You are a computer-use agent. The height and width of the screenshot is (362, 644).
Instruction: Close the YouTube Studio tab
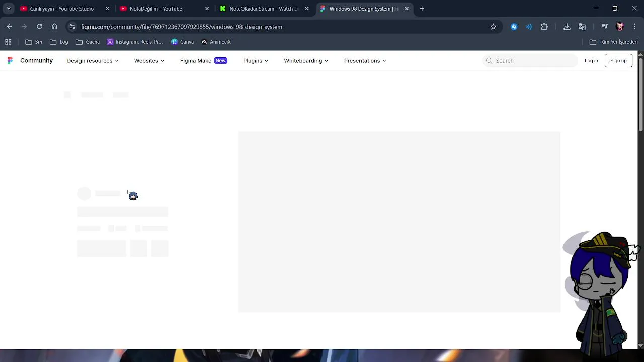[x=107, y=9]
